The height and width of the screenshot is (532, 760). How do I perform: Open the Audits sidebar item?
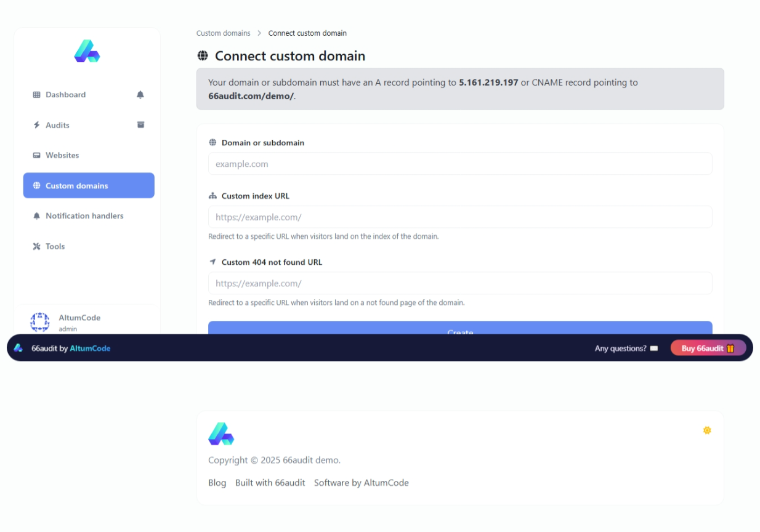click(57, 125)
